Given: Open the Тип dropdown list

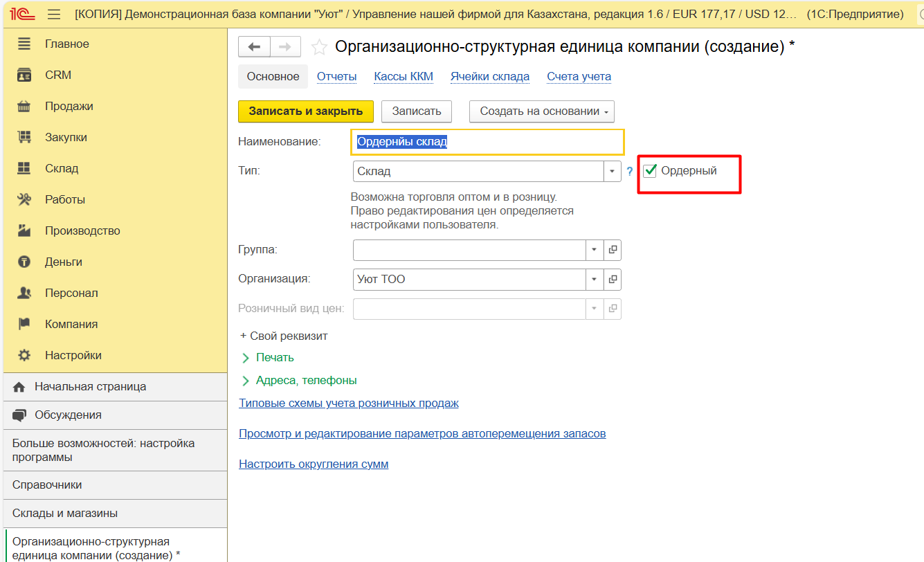Looking at the screenshot, I should coord(613,171).
